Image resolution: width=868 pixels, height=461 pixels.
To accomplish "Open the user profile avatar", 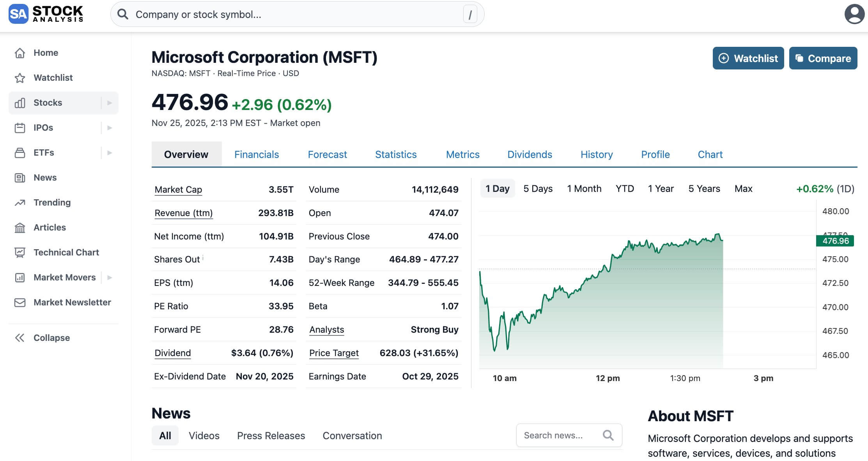I will [854, 15].
